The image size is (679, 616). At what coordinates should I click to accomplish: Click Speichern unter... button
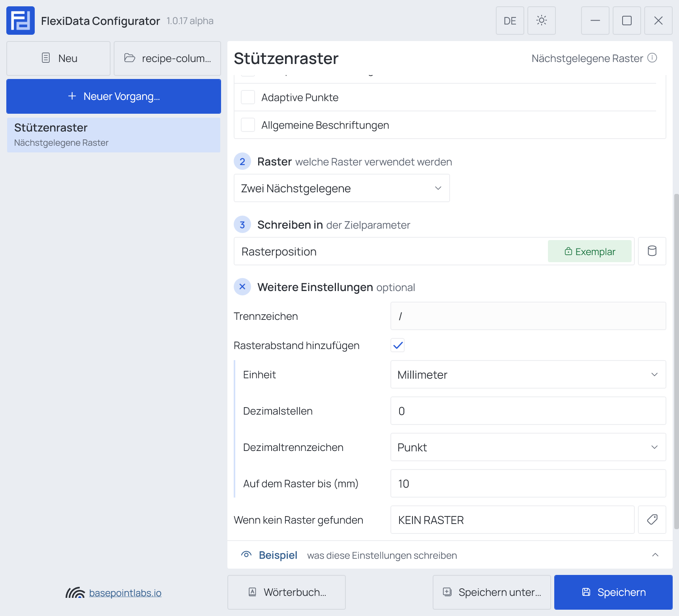click(492, 592)
